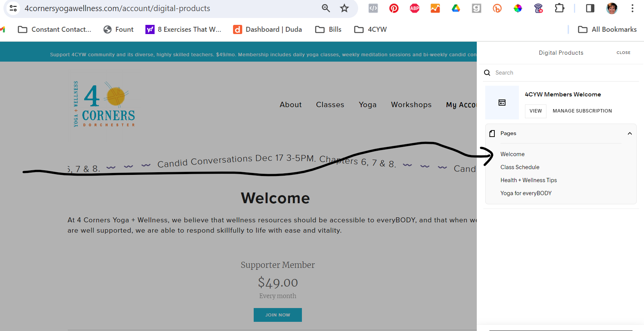The image size is (644, 331).
Task: Open Constant Contact bookmark folder
Action: pos(54,29)
